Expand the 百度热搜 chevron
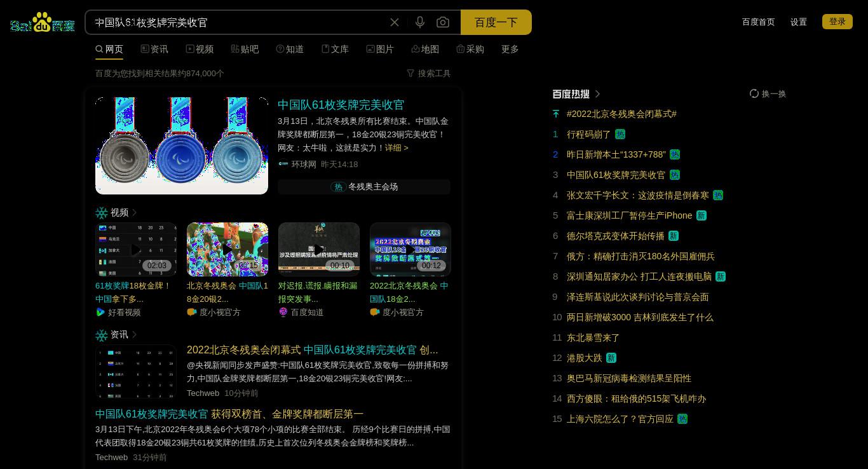Screen dimensions: 868x469 pyautogui.click(x=597, y=93)
